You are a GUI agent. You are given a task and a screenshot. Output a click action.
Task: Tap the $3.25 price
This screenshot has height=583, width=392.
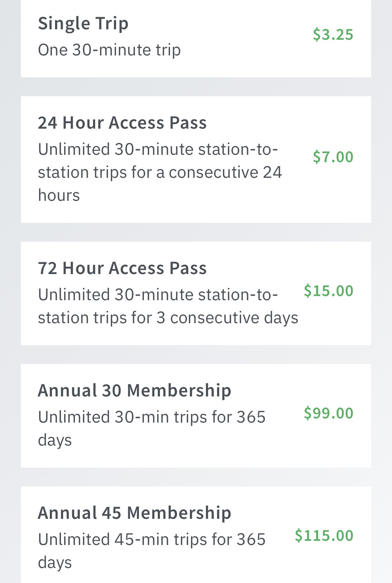pyautogui.click(x=333, y=35)
